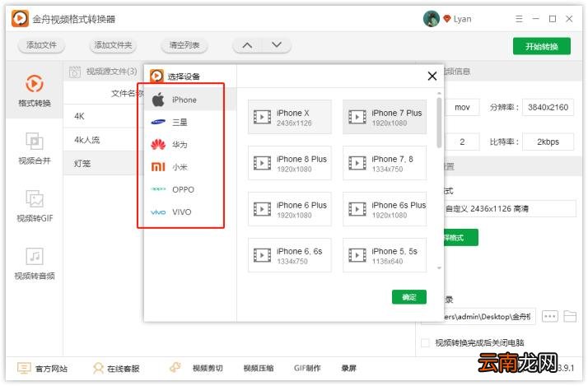Image resolution: width=588 pixels, height=386 pixels.
Task: Open the output folder icon
Action: pyautogui.click(x=570, y=317)
